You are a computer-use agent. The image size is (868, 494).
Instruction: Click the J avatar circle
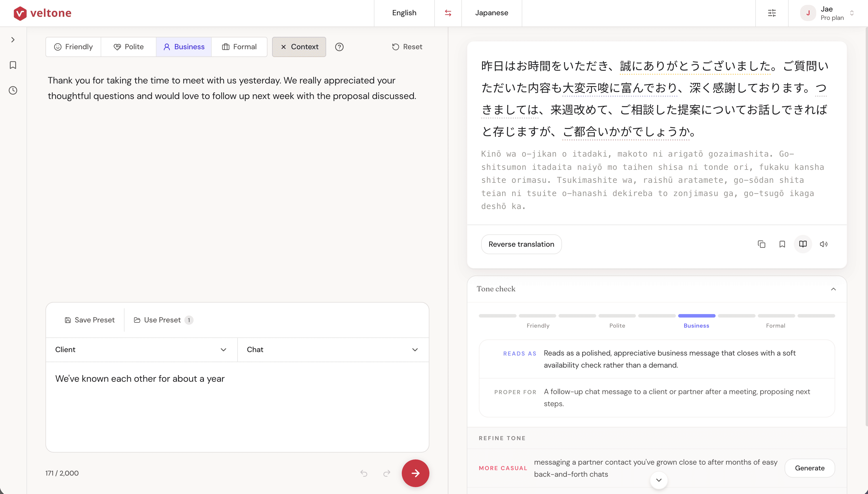(808, 13)
